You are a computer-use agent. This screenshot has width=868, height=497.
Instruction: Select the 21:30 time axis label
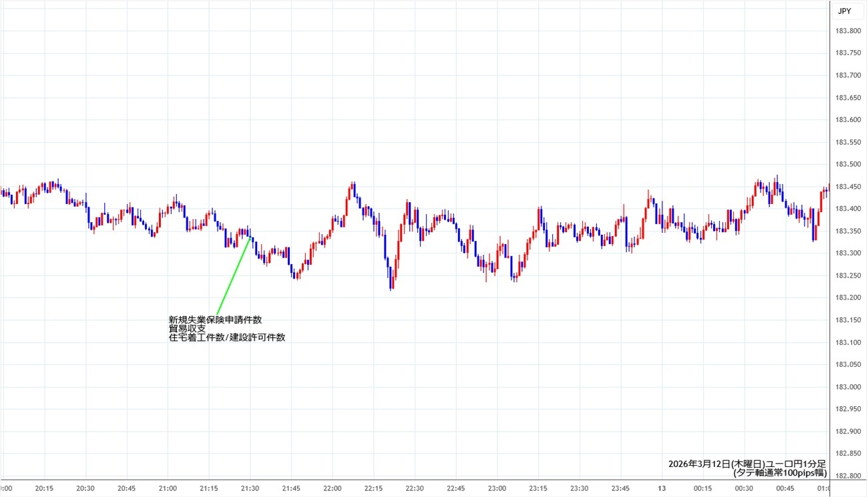pyautogui.click(x=250, y=488)
